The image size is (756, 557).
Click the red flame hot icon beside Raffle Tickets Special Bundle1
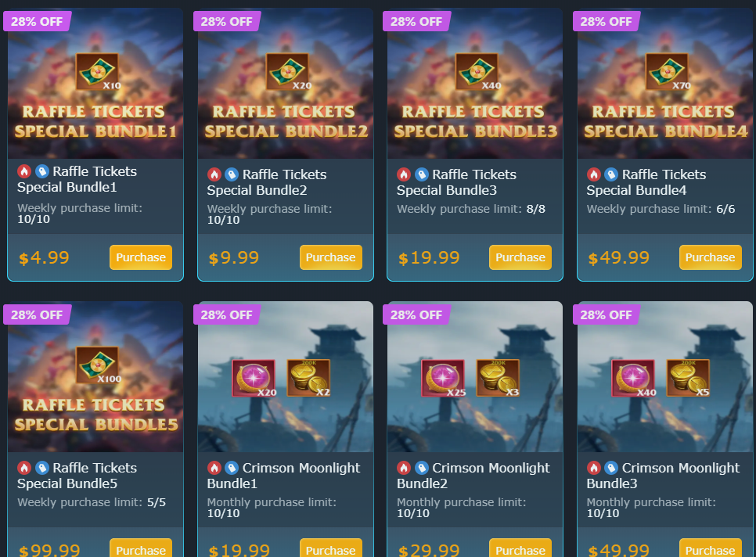click(x=24, y=171)
